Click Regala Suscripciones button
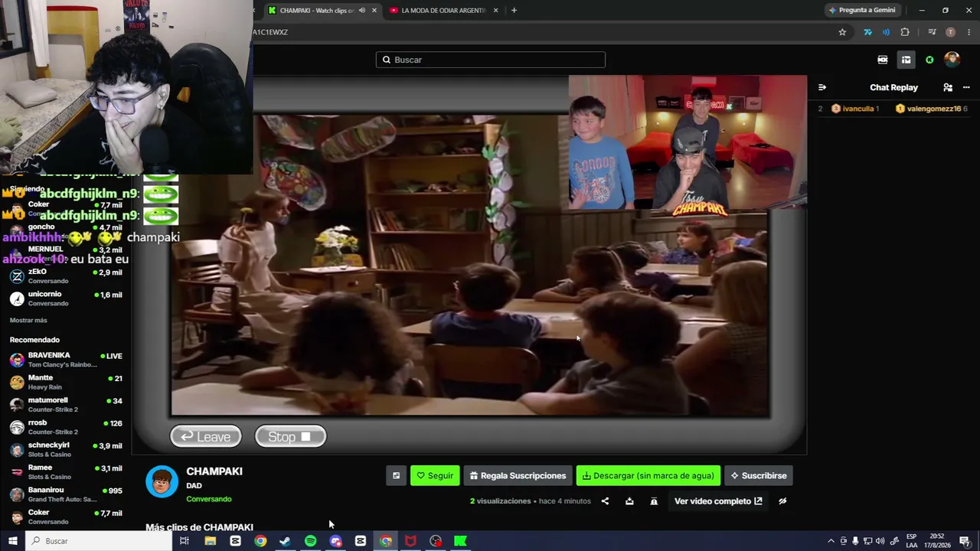The image size is (980, 551). [x=518, y=475]
